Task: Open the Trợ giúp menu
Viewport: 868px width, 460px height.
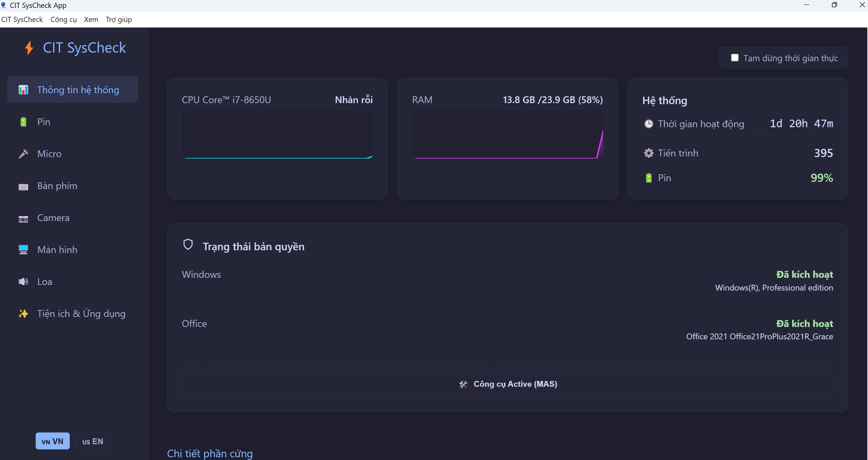Action: (x=119, y=20)
